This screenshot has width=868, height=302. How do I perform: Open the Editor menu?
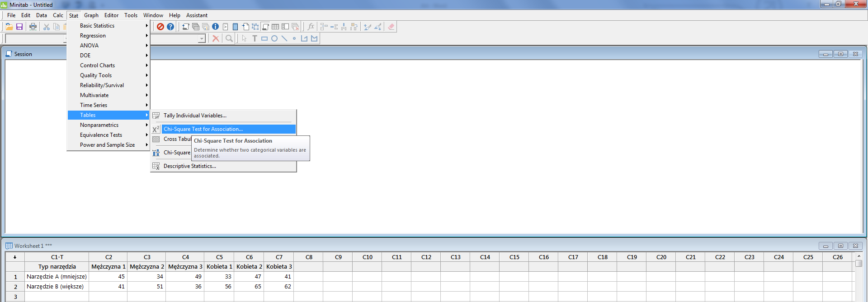pos(112,15)
